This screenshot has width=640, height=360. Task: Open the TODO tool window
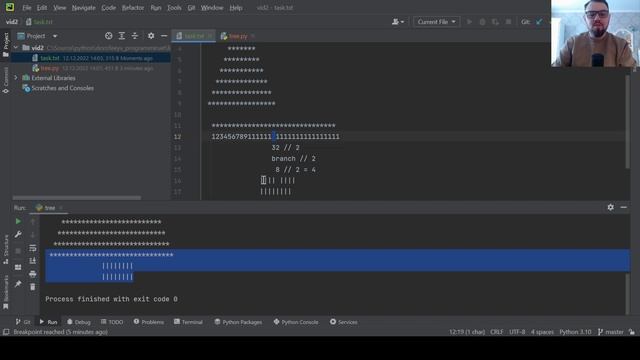coord(112,322)
